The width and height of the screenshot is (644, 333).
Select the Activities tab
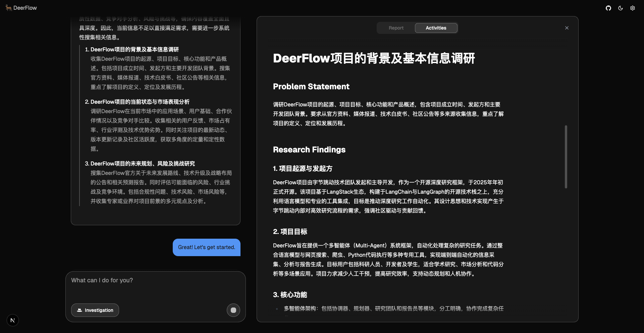pyautogui.click(x=436, y=28)
